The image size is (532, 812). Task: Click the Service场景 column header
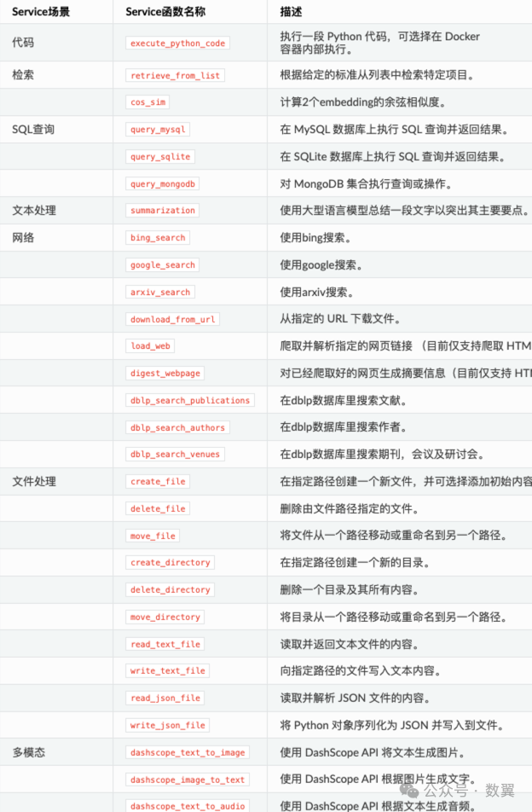click(41, 11)
